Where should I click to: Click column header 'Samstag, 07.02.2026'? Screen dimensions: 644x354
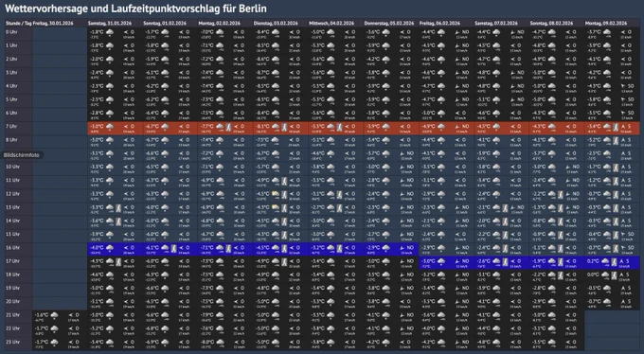pos(496,24)
